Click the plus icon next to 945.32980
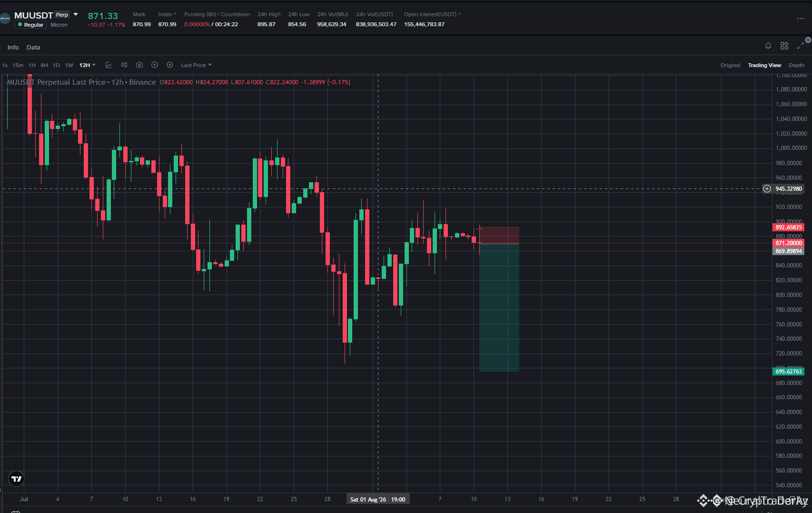The image size is (812, 513). coord(767,189)
